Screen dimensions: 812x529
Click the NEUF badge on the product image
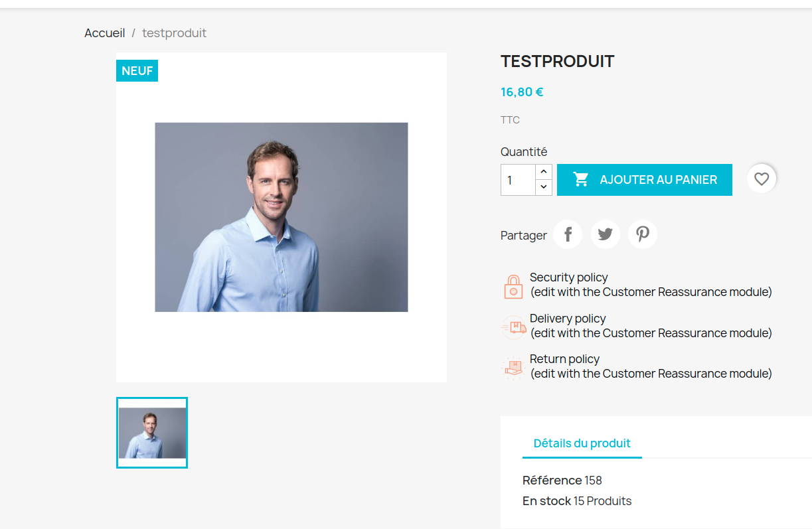[x=137, y=70]
